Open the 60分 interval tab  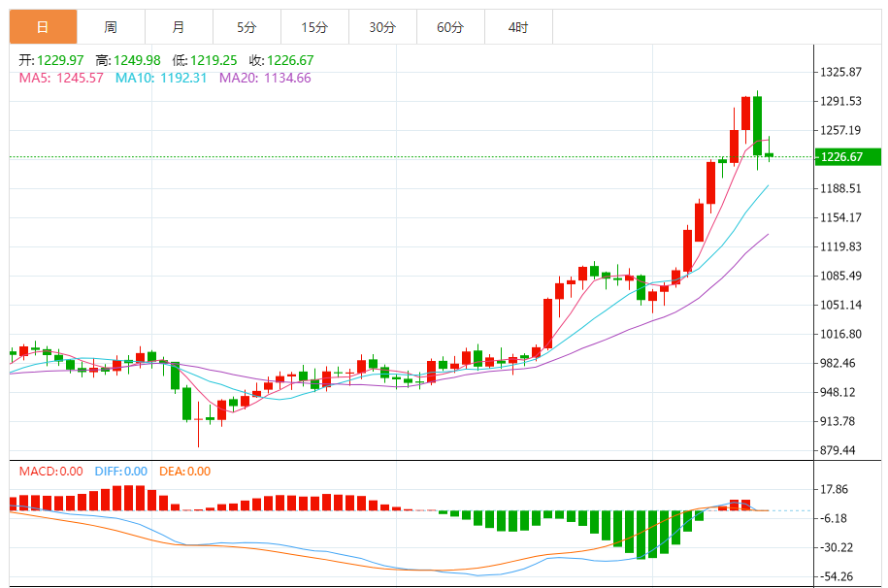pos(451,26)
